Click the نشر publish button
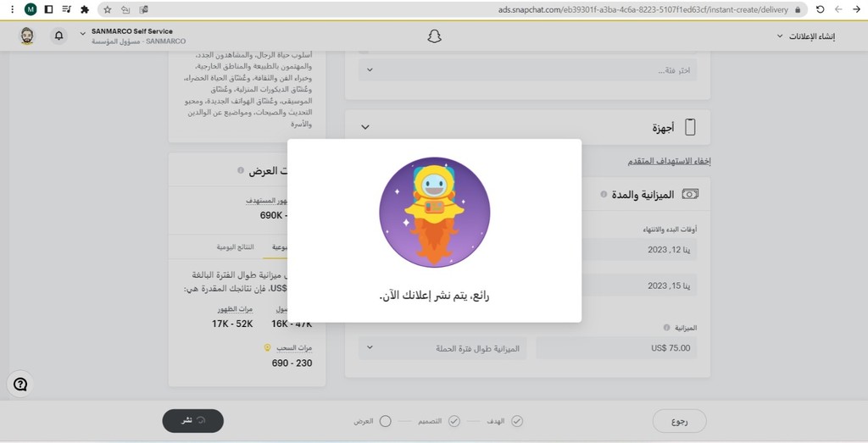Viewport: 868px width, 443px height. click(192, 421)
